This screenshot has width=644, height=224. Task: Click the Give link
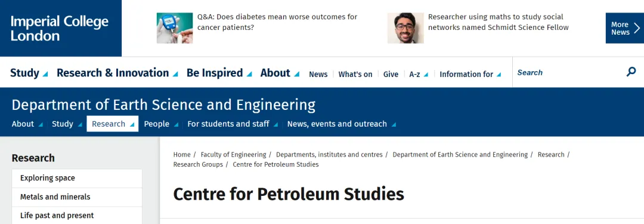tap(391, 74)
